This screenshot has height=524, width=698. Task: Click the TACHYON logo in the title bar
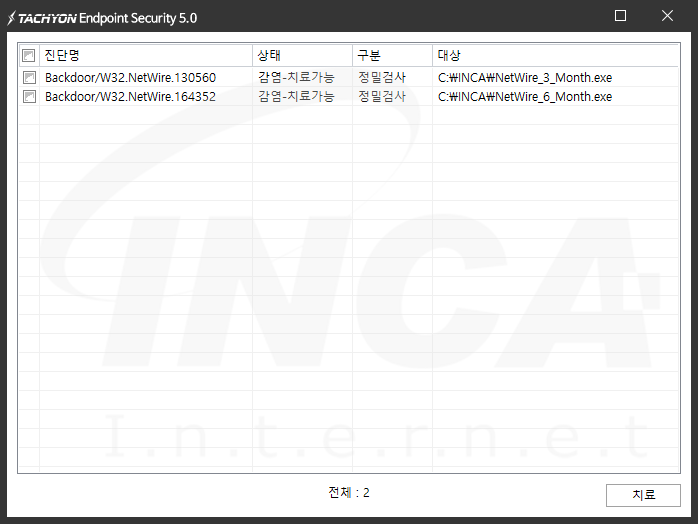42,18
